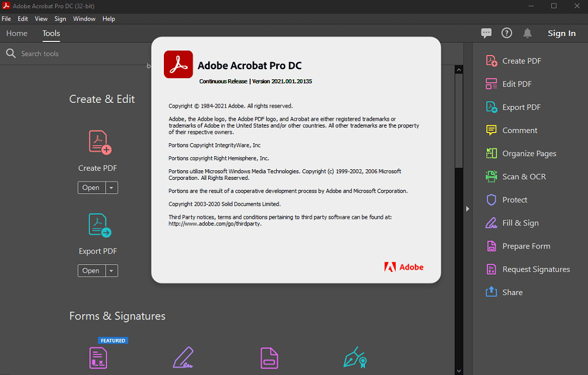Click the Certificates pen nib icon under Forms & Signatures
The width and height of the screenshot is (588, 375).
tap(355, 357)
